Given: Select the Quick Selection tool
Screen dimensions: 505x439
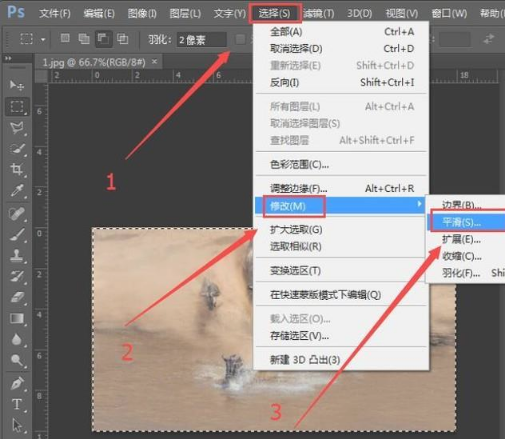Looking at the screenshot, I should click(17, 149).
